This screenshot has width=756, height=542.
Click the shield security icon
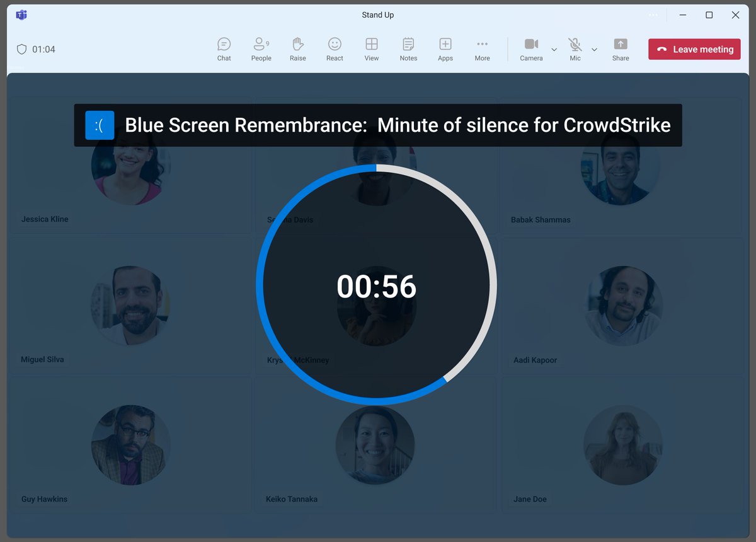[21, 49]
